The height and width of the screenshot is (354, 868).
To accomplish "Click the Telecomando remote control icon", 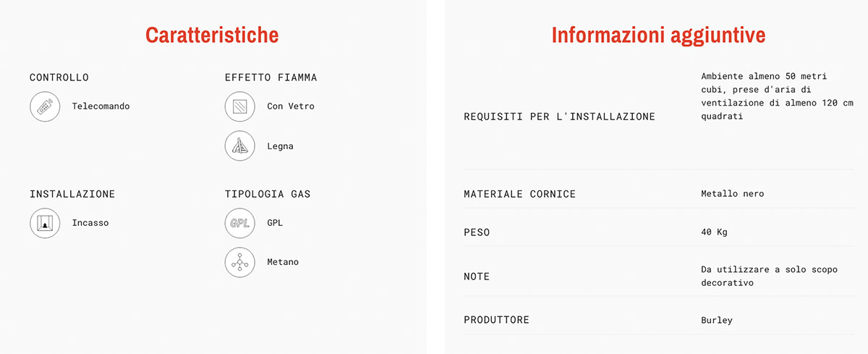I will 45,106.
